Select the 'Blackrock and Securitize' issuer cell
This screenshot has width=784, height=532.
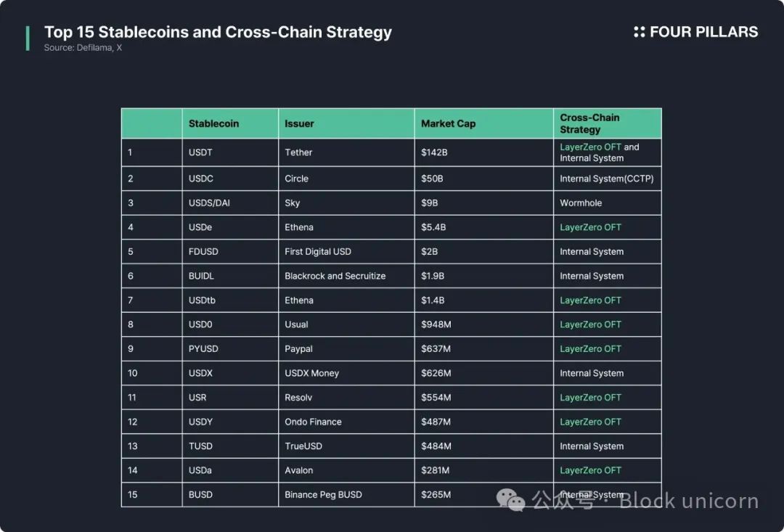pyautogui.click(x=335, y=276)
